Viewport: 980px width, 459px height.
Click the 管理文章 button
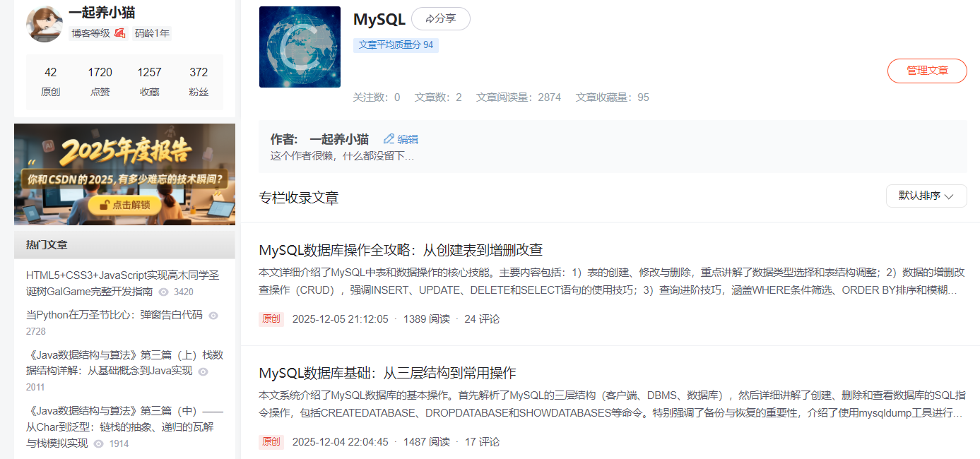(927, 71)
